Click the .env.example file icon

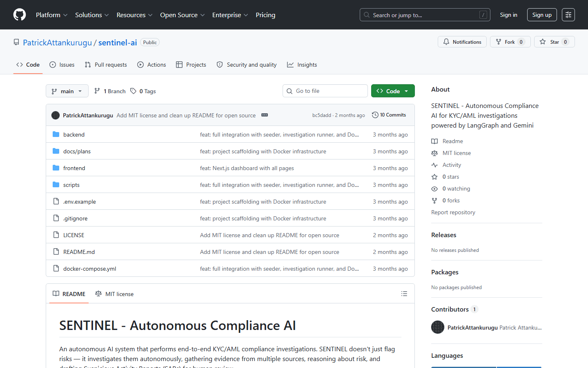pos(56,202)
